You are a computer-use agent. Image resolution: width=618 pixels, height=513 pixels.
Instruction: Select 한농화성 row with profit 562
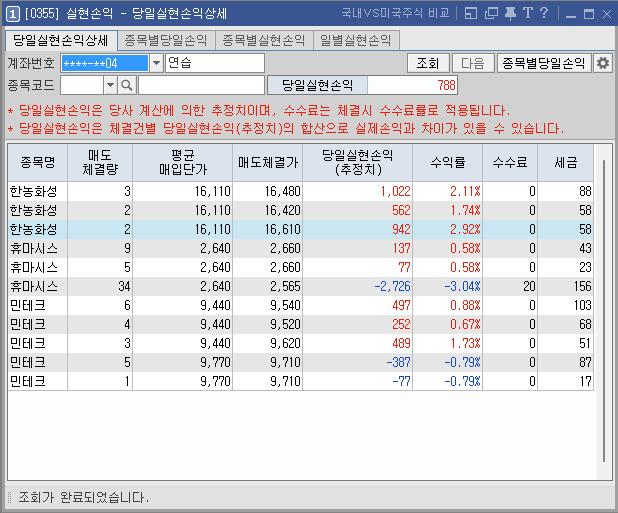pyautogui.click(x=300, y=210)
